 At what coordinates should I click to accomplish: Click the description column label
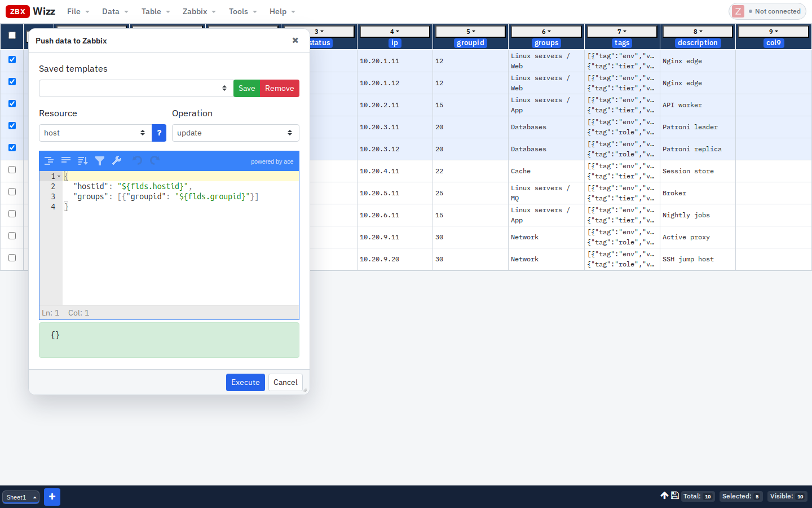pos(698,43)
